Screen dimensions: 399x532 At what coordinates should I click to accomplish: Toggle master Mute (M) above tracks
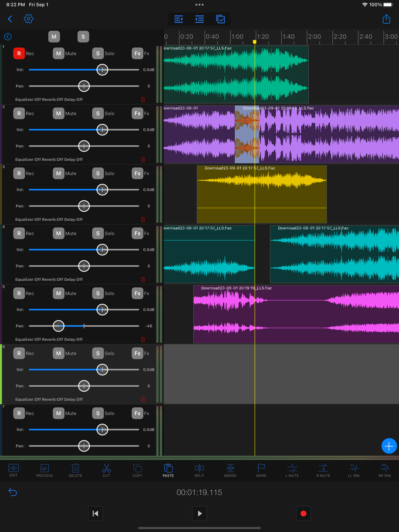54,37
